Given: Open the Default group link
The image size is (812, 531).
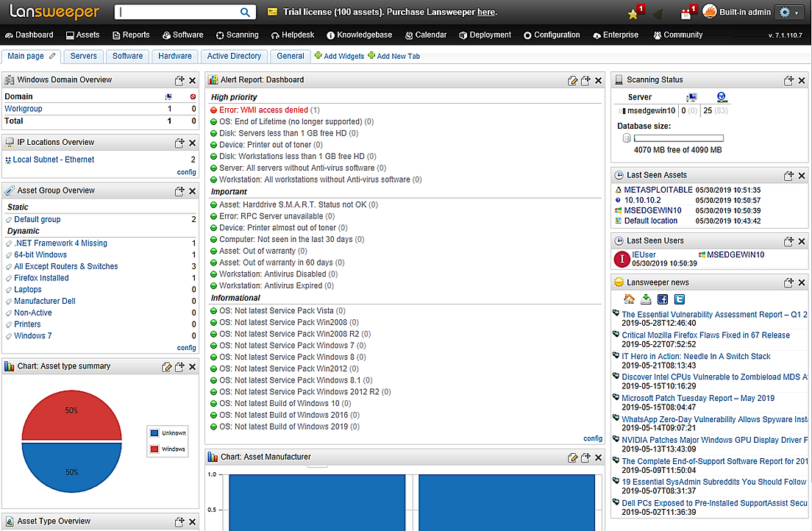Looking at the screenshot, I should click(38, 219).
